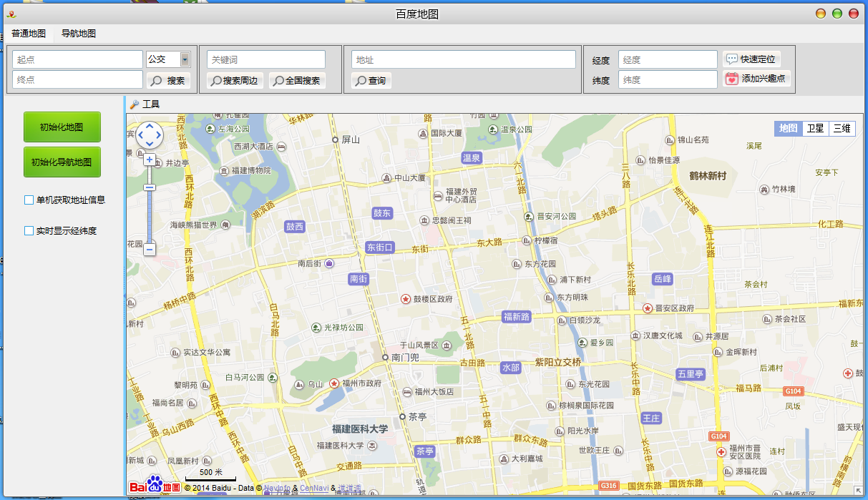The height and width of the screenshot is (500, 868).
Task: Open the 道道通 link
Action: pos(350,489)
